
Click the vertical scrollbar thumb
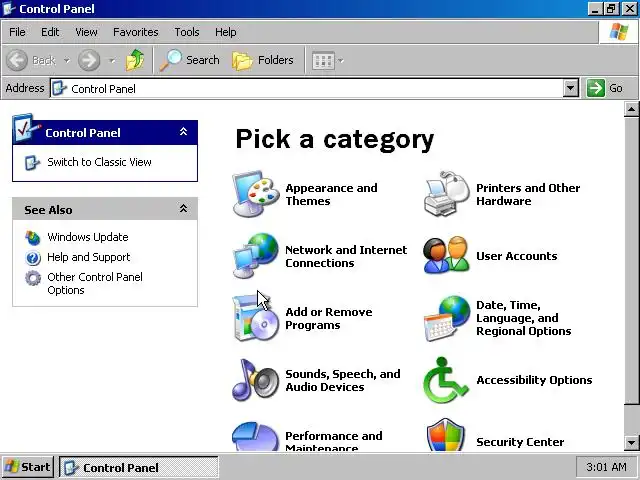tap(631, 260)
